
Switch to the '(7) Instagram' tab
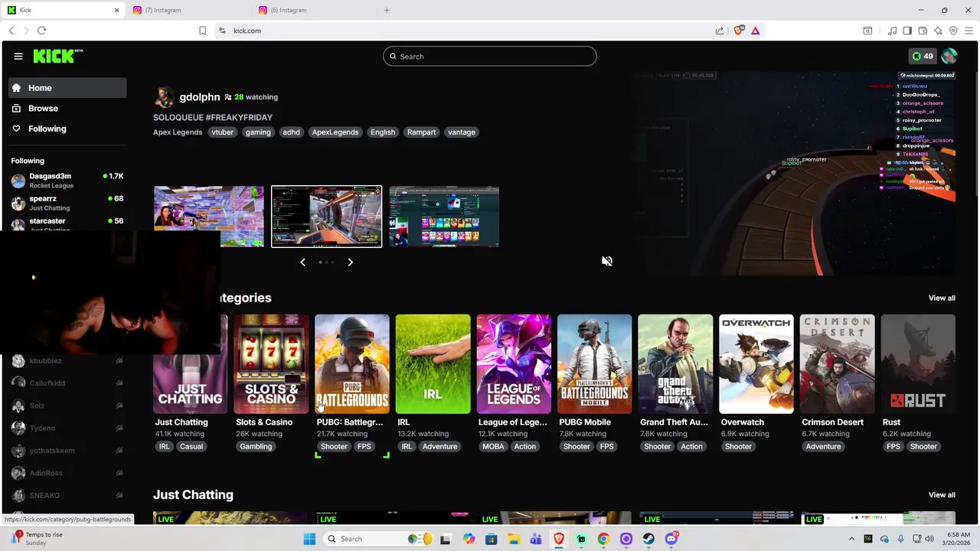188,10
